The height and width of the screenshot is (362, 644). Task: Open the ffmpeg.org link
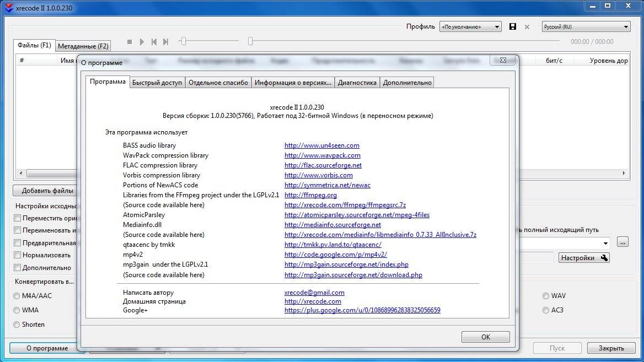click(x=310, y=195)
